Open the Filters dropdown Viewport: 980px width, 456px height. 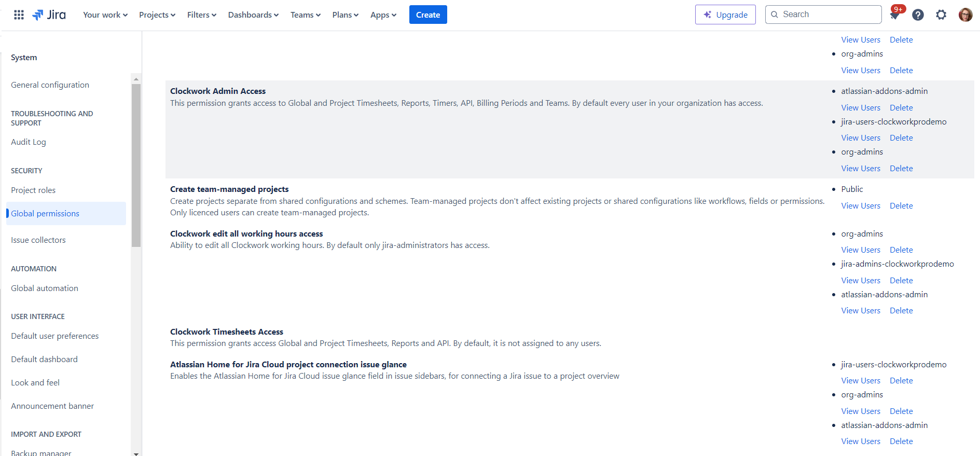point(201,15)
